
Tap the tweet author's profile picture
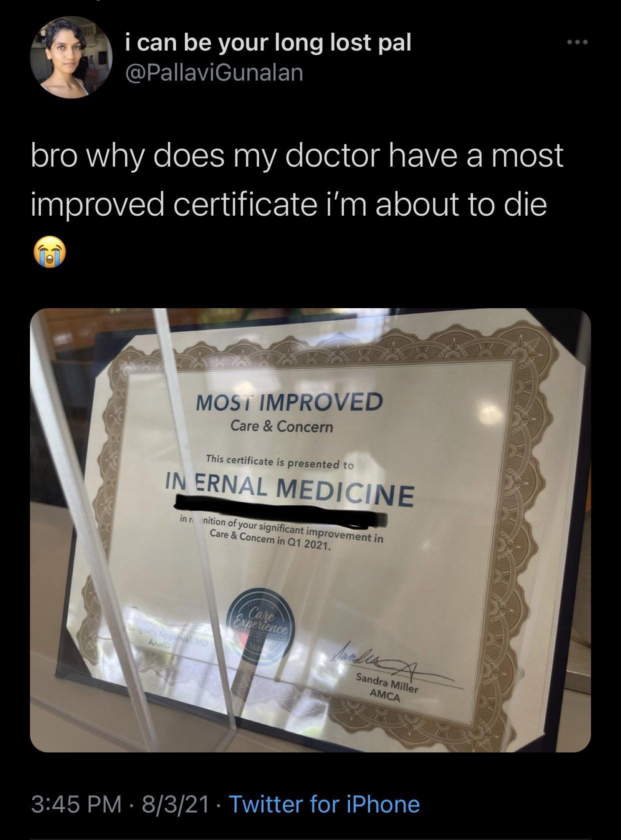tap(70, 57)
